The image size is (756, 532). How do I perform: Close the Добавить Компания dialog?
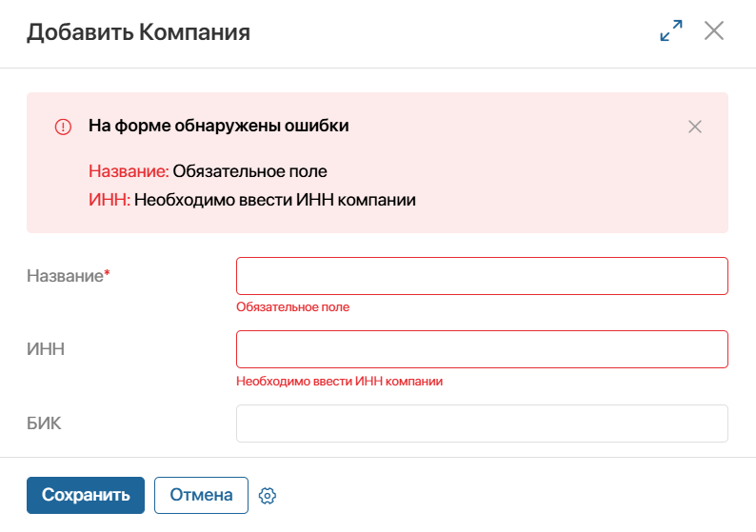pyautogui.click(x=714, y=30)
